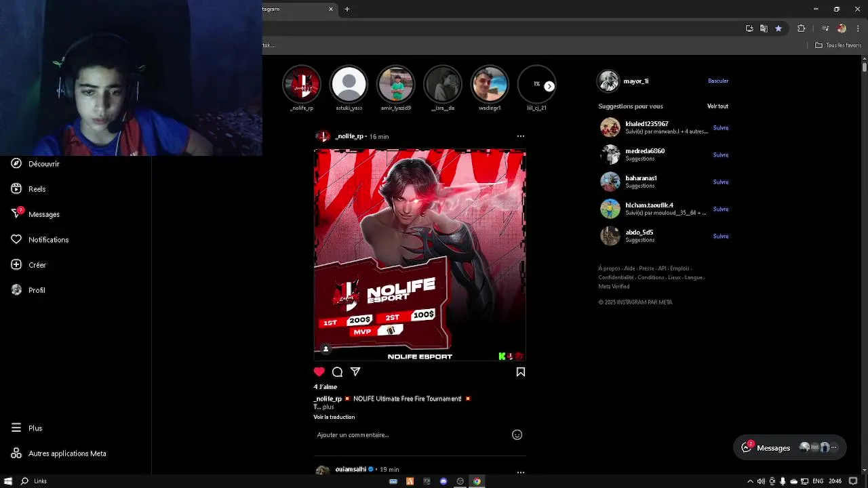Open the mayor_1i profile link
Viewport: 868px width, 488px height.
tap(636, 81)
